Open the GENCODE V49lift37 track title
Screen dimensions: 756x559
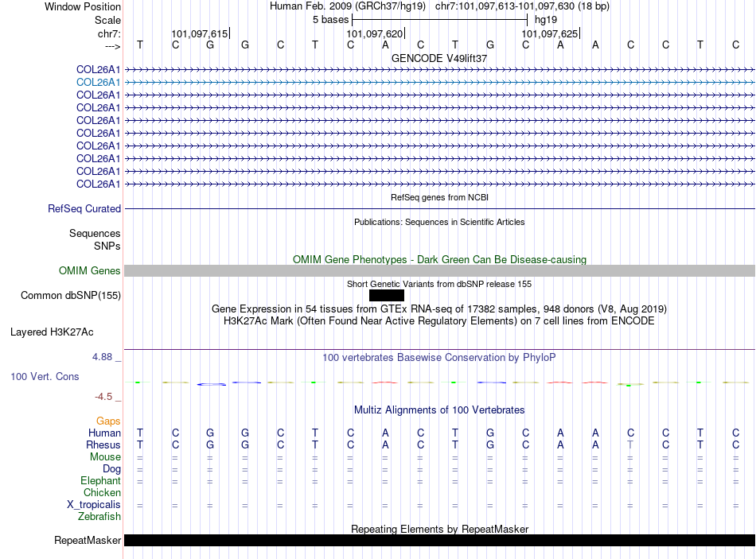(439, 58)
